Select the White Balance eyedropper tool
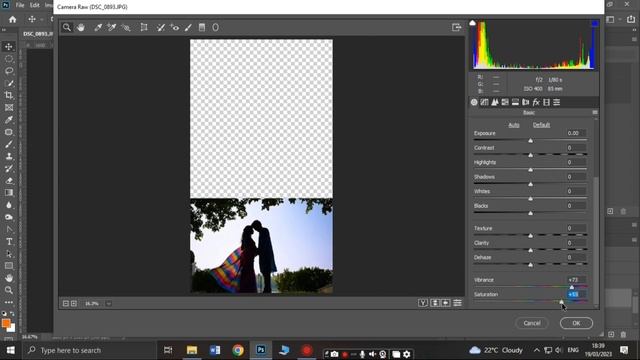This screenshot has height=360, width=640. [98, 27]
